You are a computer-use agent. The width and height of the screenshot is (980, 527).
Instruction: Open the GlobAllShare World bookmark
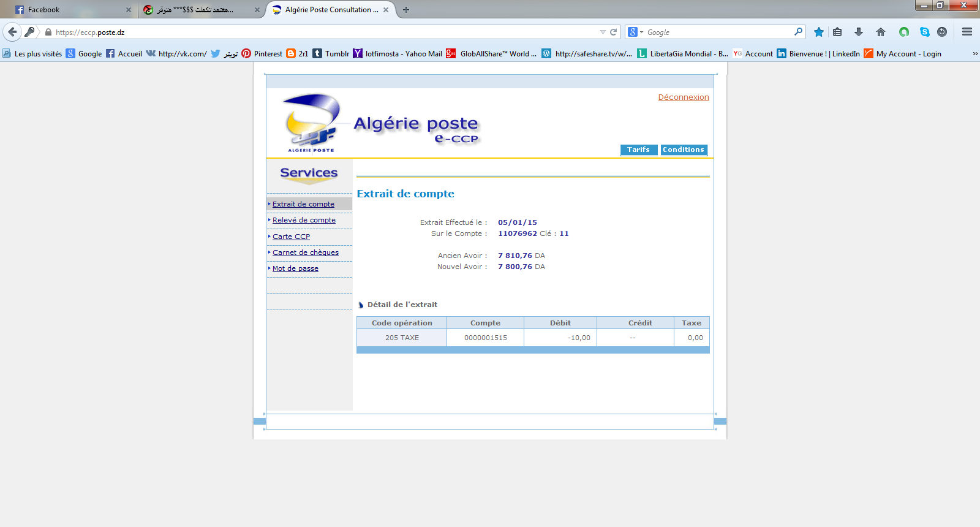pos(491,54)
